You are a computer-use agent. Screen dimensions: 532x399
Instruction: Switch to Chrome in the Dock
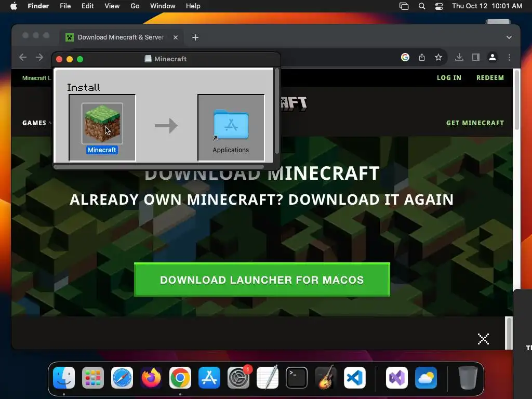pos(180,378)
